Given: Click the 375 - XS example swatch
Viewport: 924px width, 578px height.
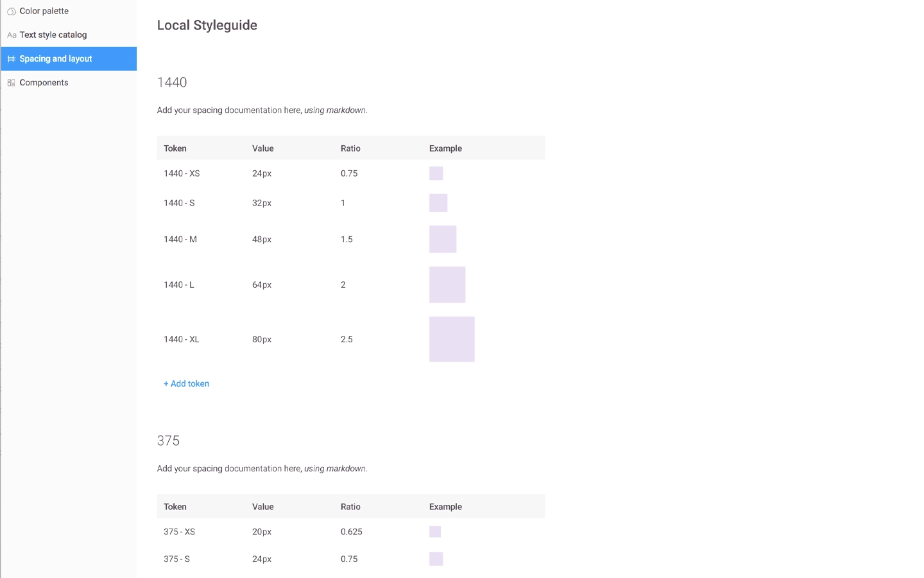Looking at the screenshot, I should tap(435, 532).
